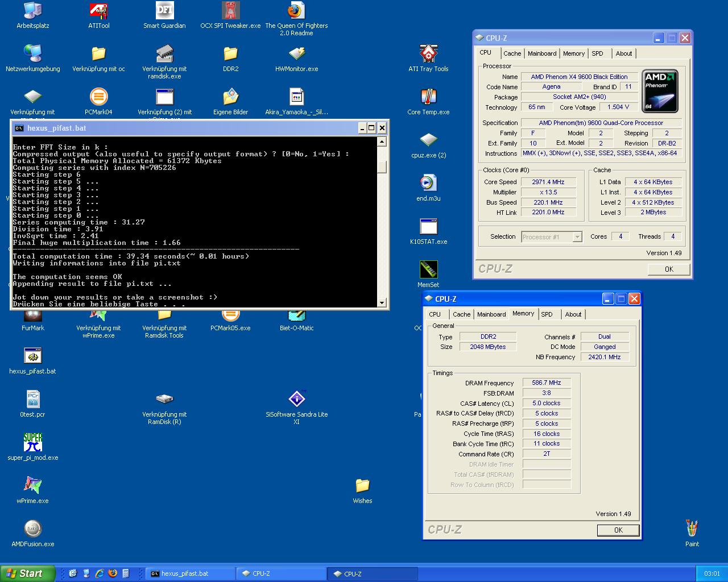The height and width of the screenshot is (582, 728).
Task: Activate second CPU-Z taskbar button
Action: pos(373,574)
